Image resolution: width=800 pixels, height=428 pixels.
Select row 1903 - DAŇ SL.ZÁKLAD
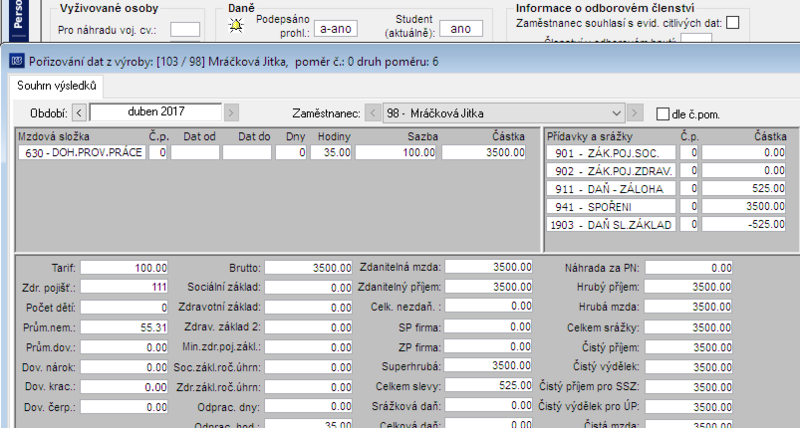click(x=611, y=224)
